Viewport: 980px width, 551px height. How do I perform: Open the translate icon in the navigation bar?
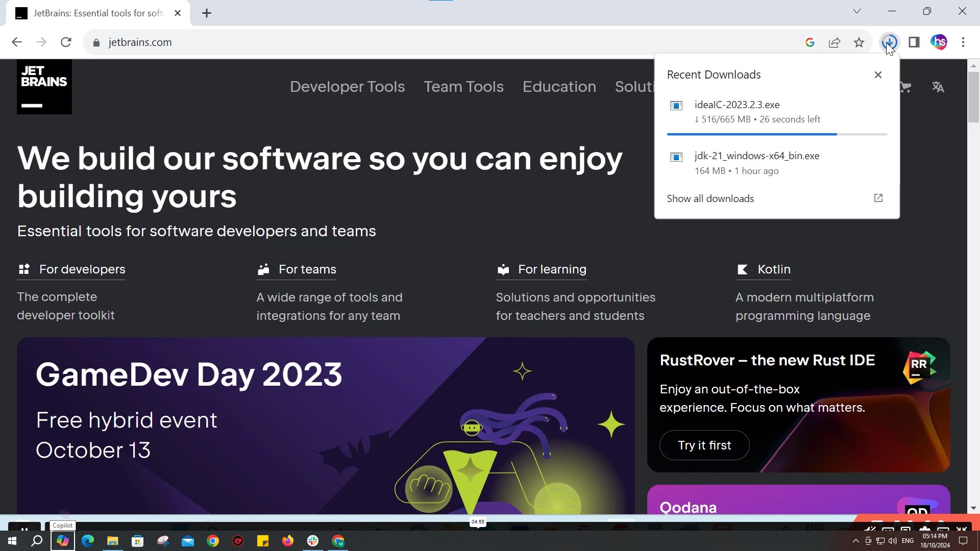coord(938,87)
